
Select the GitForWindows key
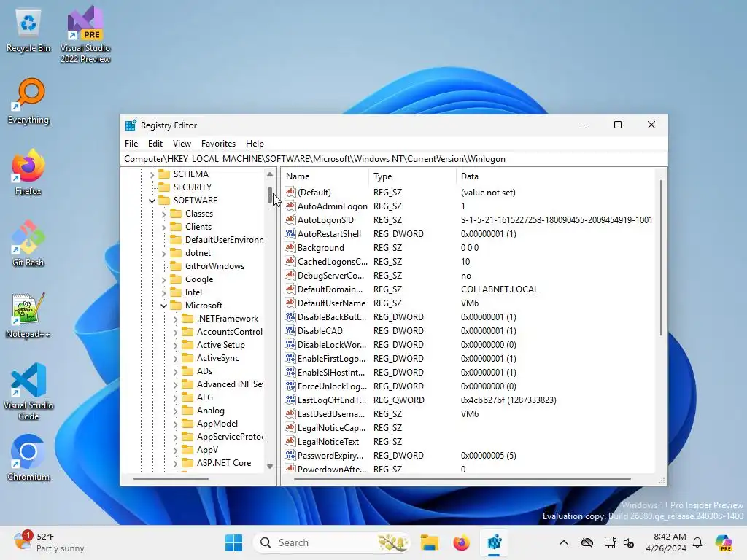[x=214, y=266]
